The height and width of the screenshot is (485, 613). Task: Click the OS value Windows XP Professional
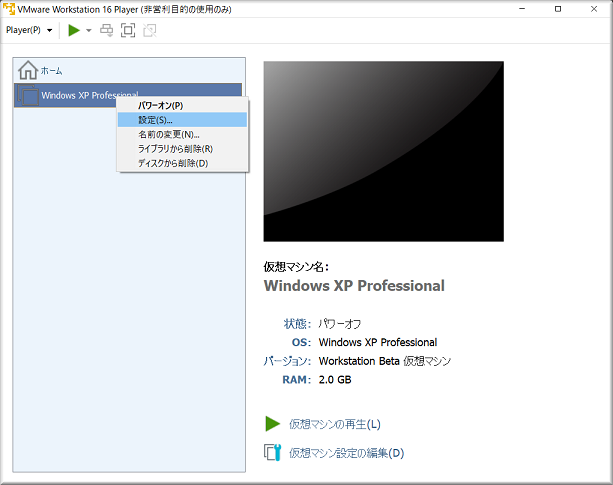tap(378, 342)
